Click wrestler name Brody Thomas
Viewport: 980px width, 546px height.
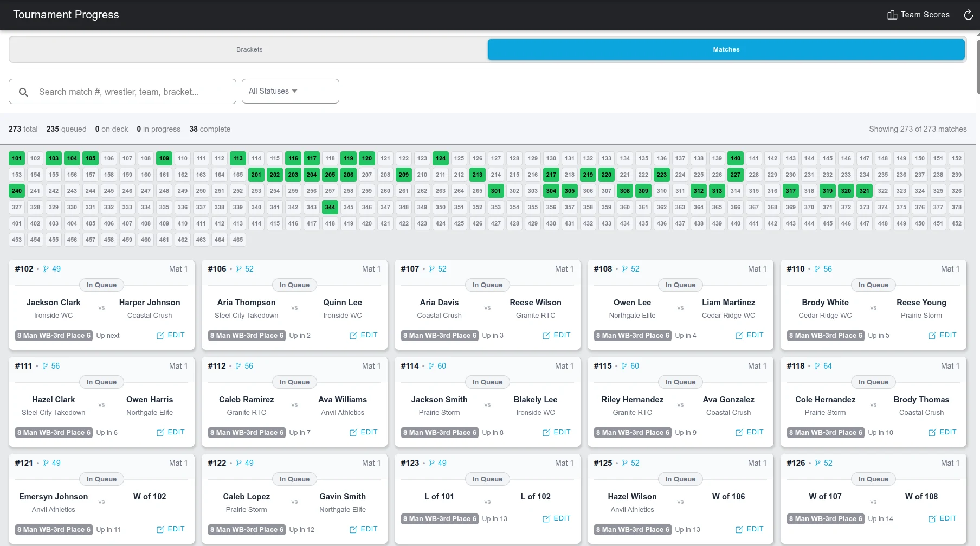[921, 400]
